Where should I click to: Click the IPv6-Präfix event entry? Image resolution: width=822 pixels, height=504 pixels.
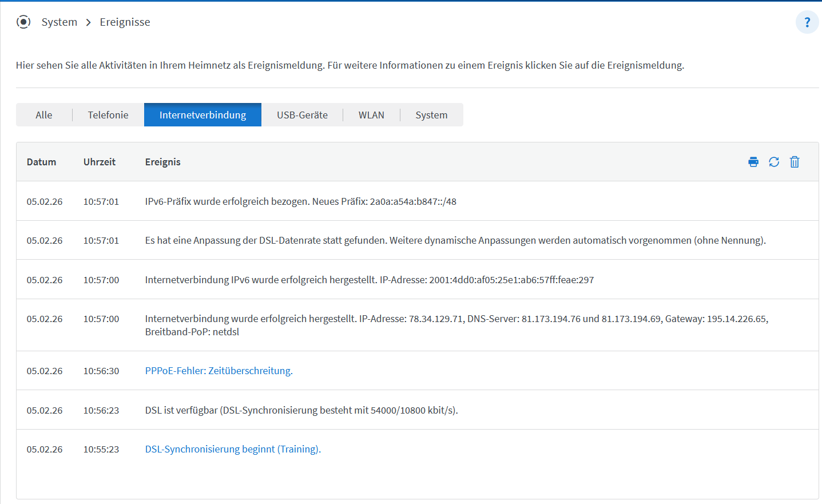pos(300,201)
